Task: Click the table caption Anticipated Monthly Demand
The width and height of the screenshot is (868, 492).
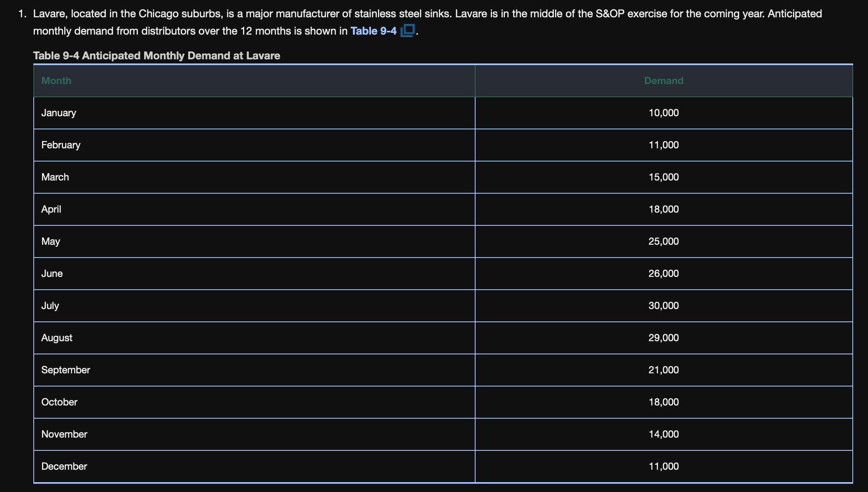Action: click(x=156, y=56)
